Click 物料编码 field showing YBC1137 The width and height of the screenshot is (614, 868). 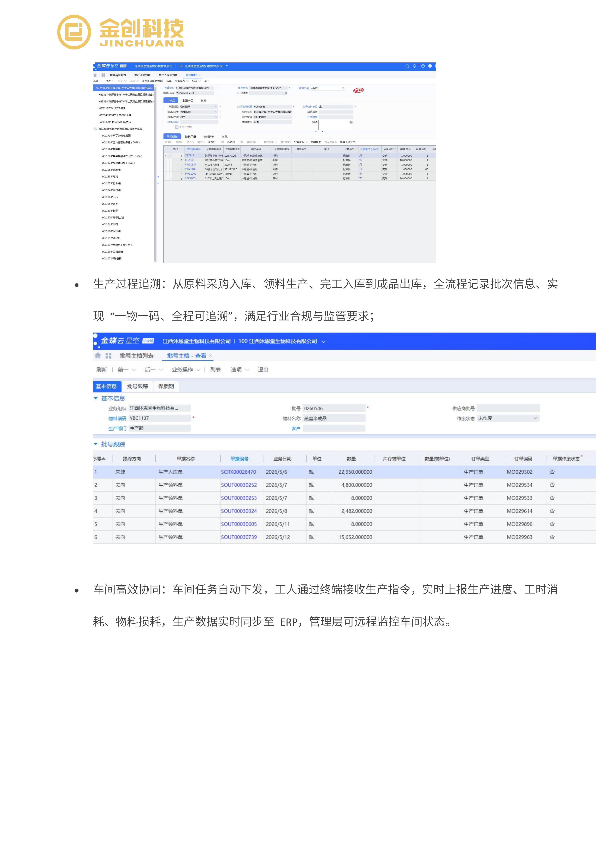tap(160, 418)
